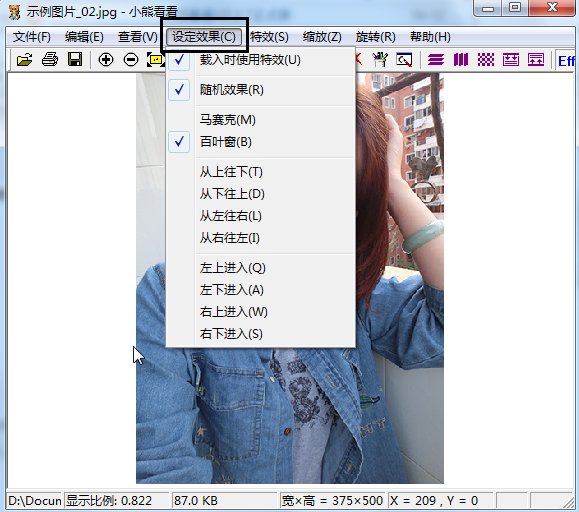Choose 从右往左(I) effect
Image resolution: width=579 pixels, height=512 pixels.
(260, 238)
